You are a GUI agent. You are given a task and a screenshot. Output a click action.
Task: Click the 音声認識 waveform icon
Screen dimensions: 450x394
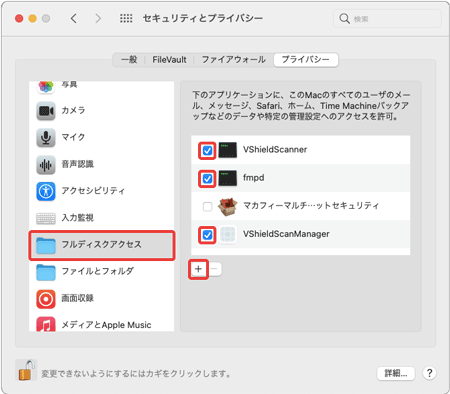[46, 164]
